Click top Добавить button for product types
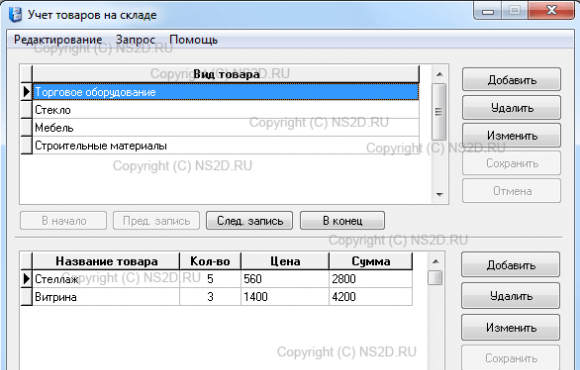 pyautogui.click(x=512, y=80)
